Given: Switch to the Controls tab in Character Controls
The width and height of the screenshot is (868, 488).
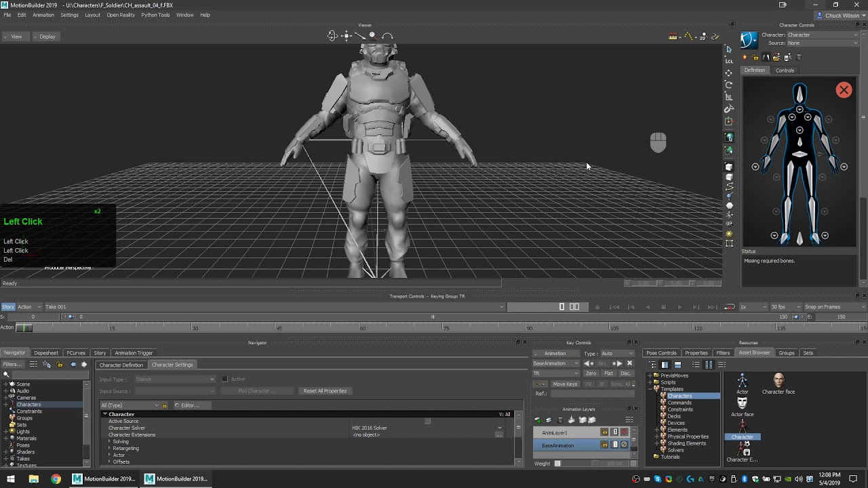Looking at the screenshot, I should click(x=785, y=70).
